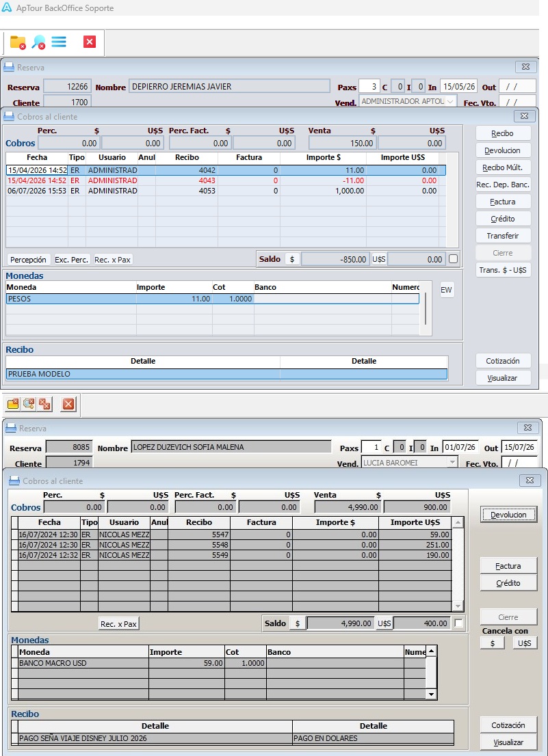
Task: Click the up arrow of the receipts grid scrollbar
Action: (x=458, y=523)
